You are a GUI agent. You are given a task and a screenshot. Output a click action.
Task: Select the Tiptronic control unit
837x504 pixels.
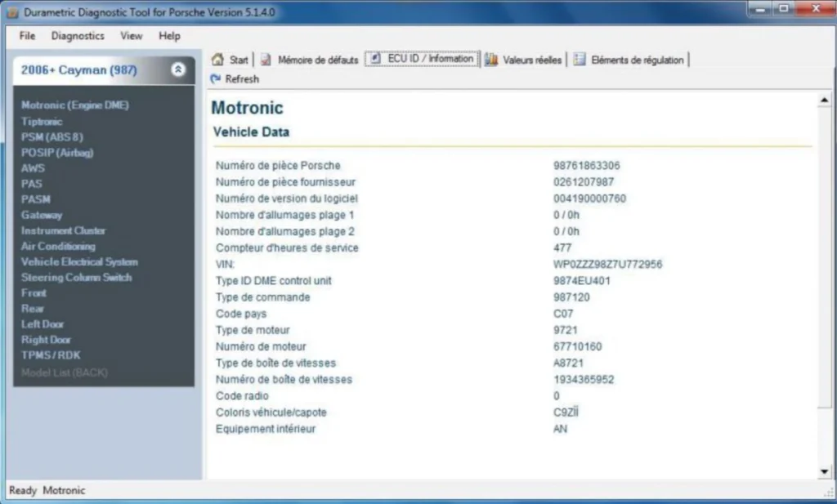tap(42, 121)
